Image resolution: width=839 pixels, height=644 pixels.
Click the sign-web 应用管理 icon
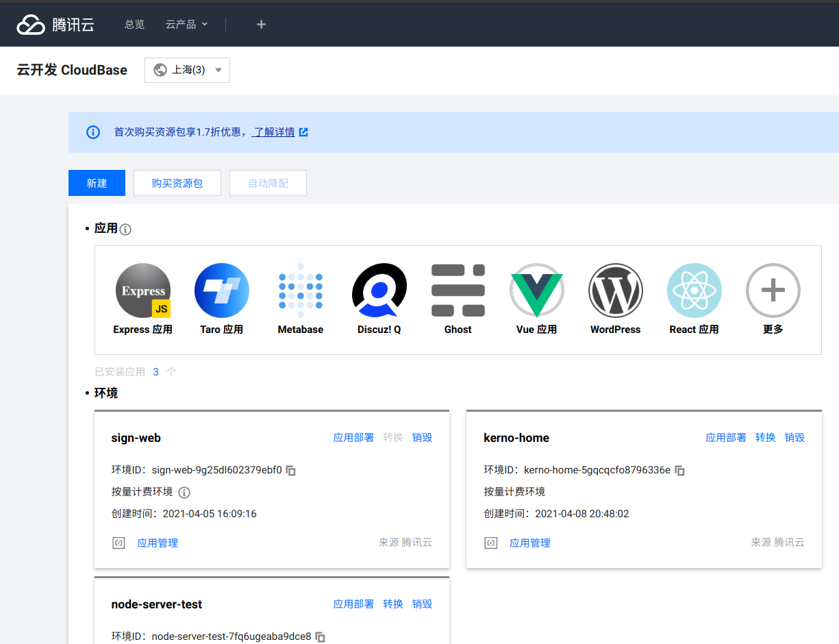118,543
